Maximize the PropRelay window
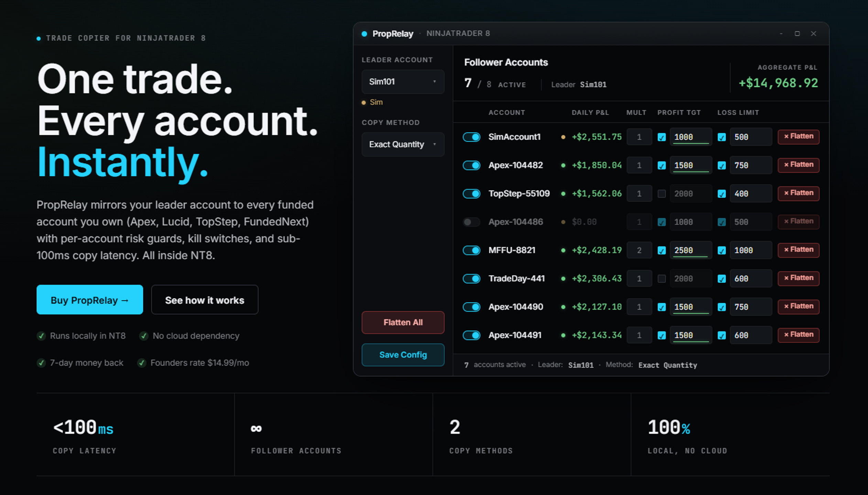Image resolution: width=868 pixels, height=495 pixels. click(797, 34)
